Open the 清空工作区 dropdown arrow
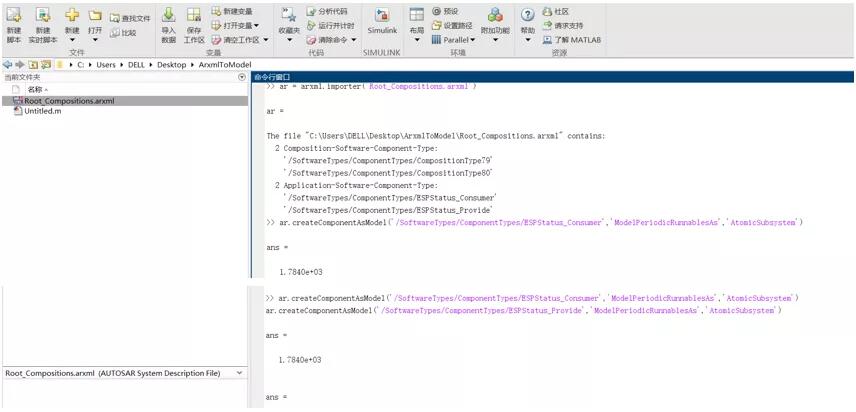This screenshot has width=856, height=412. pyautogui.click(x=266, y=40)
